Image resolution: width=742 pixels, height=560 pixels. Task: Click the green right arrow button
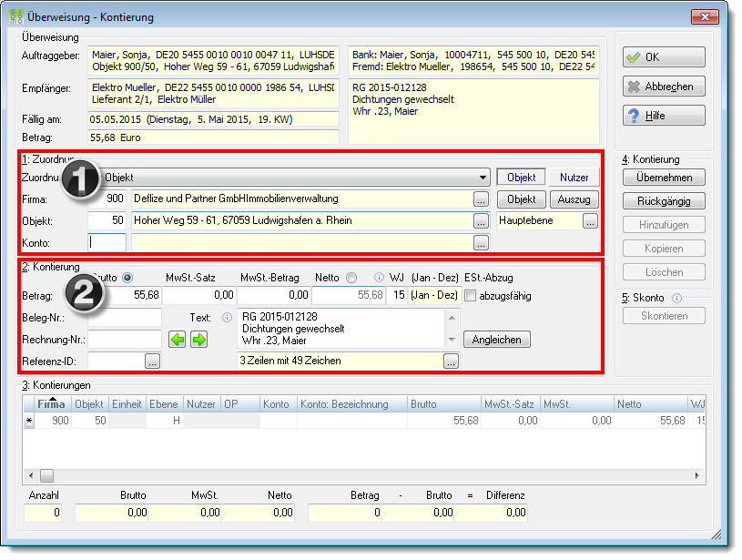click(198, 340)
